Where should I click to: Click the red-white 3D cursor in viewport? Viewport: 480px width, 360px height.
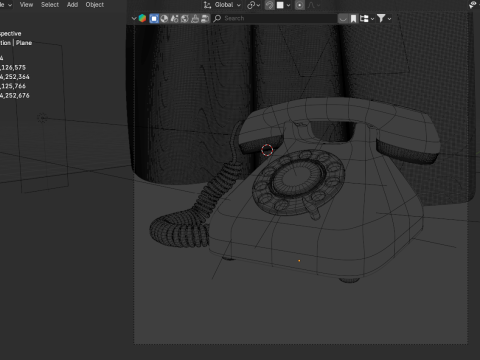tap(267, 150)
